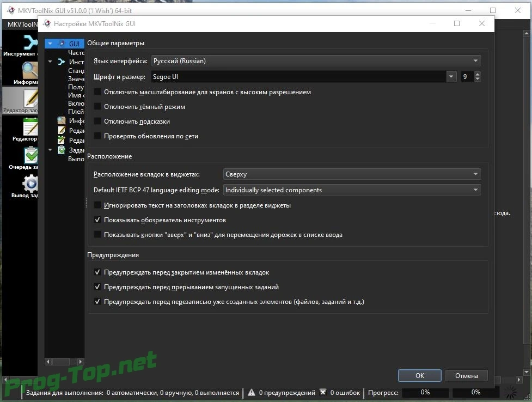Click the spinner icon in the status bar
532x402 pixels.
click(511, 393)
